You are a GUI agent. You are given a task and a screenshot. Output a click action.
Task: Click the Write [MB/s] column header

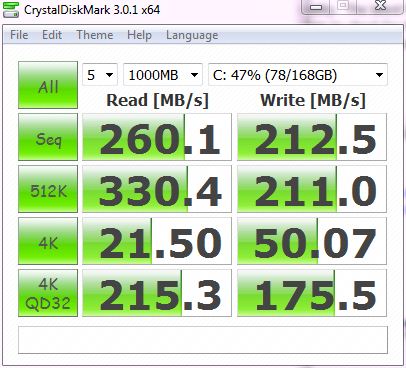(x=313, y=100)
